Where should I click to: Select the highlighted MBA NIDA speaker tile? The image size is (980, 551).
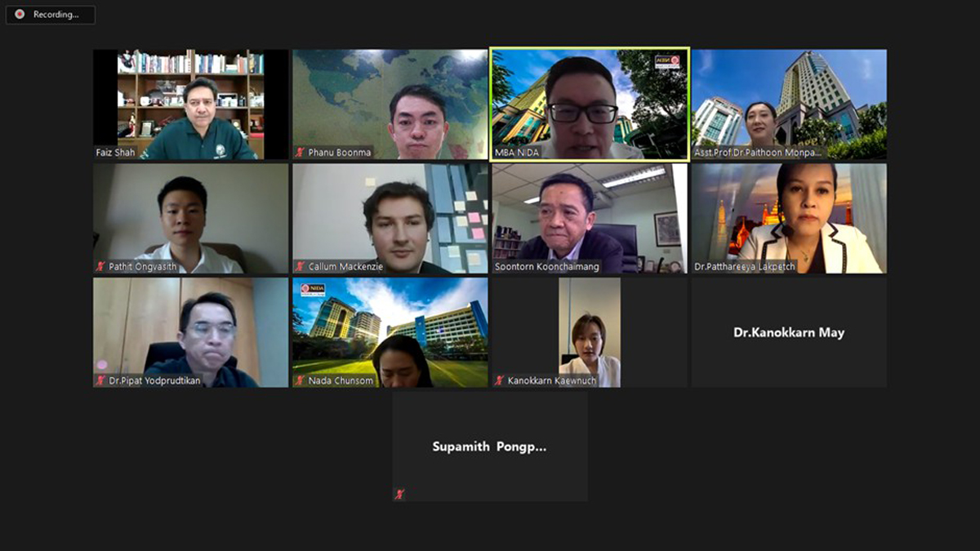(590, 104)
